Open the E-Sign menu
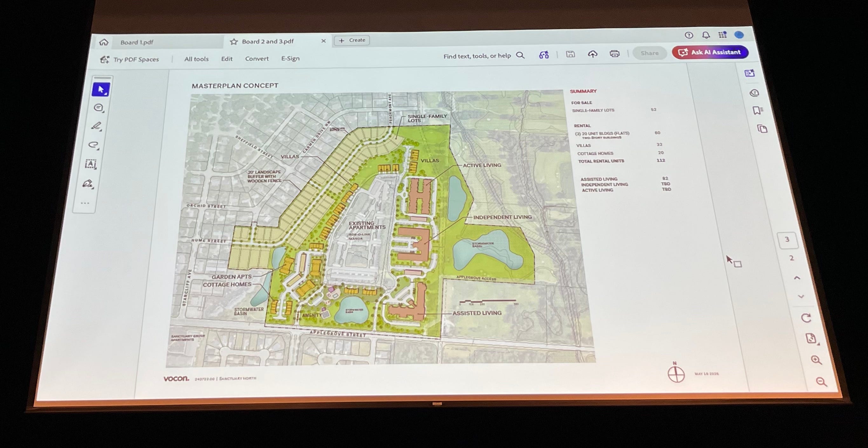This screenshot has height=448, width=868. click(290, 58)
